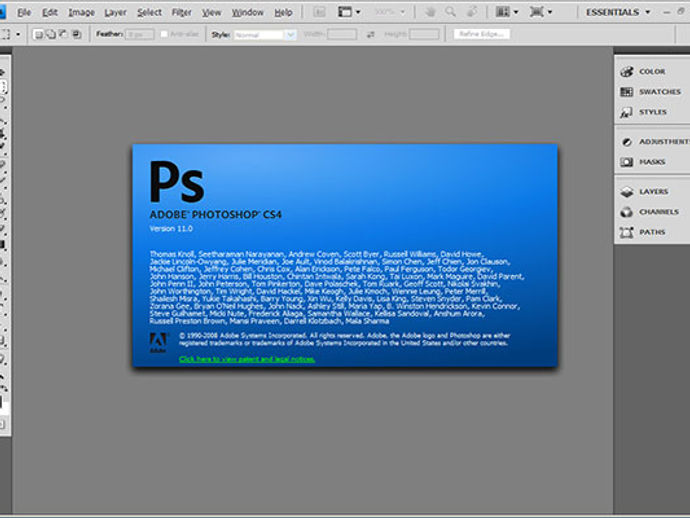Viewport: 690px width, 518px height.
Task: Open the Image menu
Action: [x=81, y=12]
